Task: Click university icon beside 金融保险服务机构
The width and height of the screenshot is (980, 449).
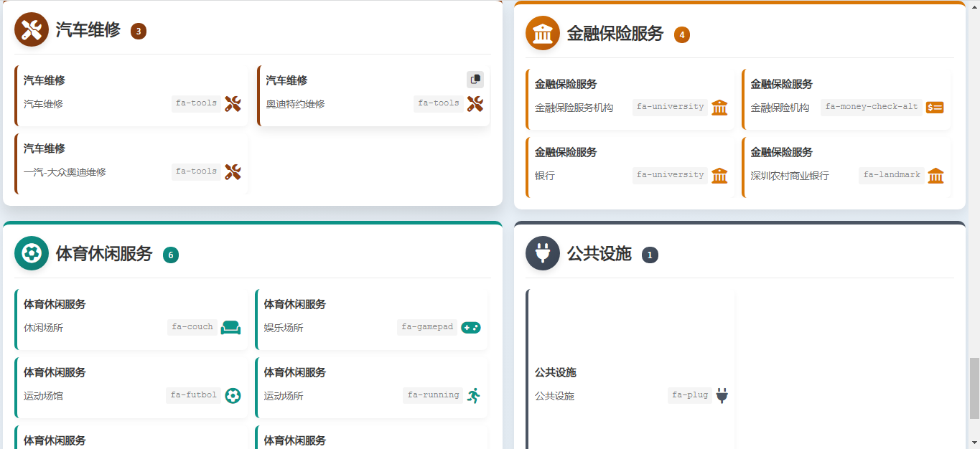Action: pos(719,108)
